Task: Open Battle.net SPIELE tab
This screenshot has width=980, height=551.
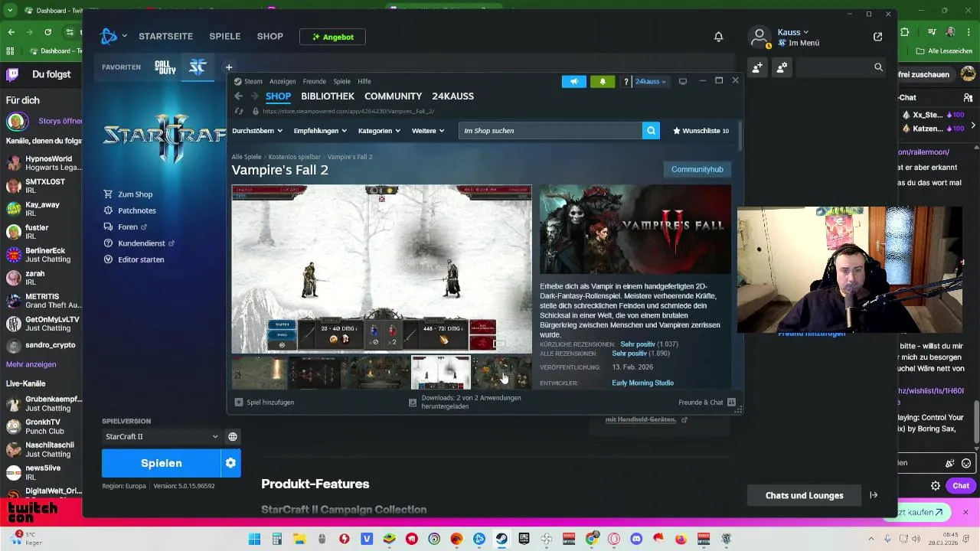Action: click(225, 37)
